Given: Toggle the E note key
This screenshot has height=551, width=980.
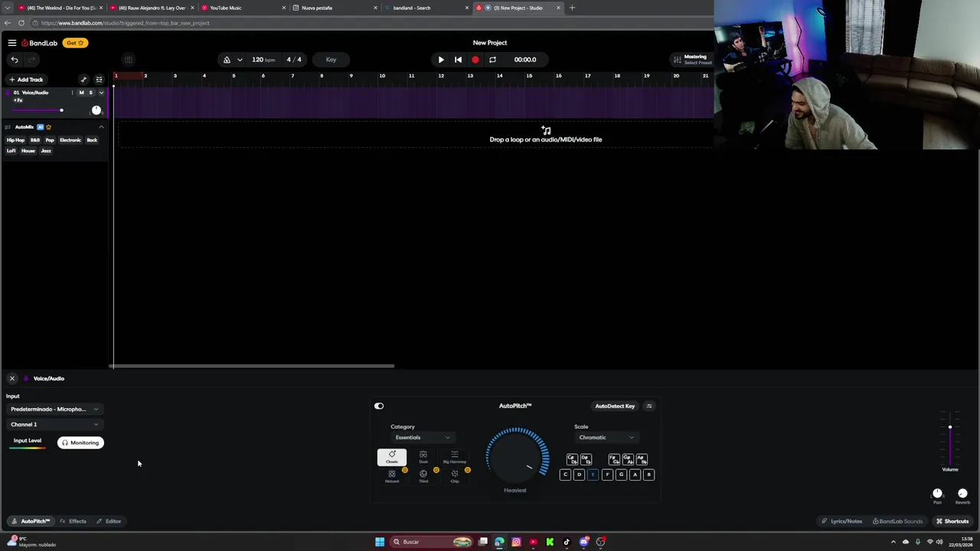Looking at the screenshot, I should (x=593, y=475).
